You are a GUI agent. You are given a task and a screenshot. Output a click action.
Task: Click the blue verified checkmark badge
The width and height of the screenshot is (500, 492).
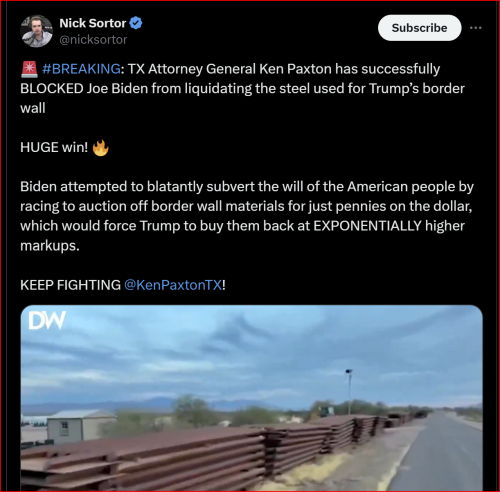pyautogui.click(x=136, y=23)
